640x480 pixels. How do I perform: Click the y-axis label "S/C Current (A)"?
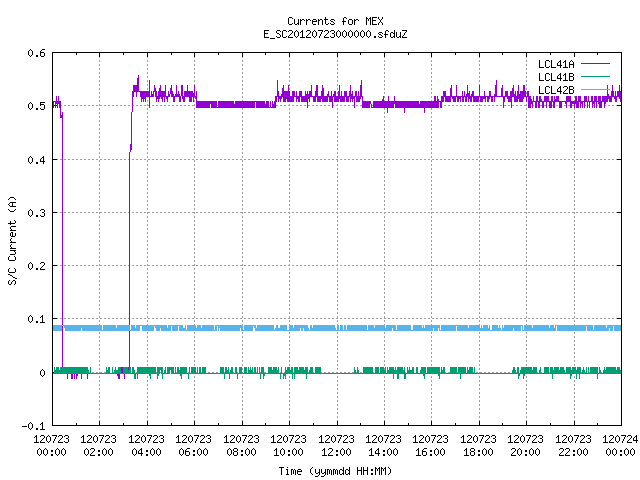[13, 240]
